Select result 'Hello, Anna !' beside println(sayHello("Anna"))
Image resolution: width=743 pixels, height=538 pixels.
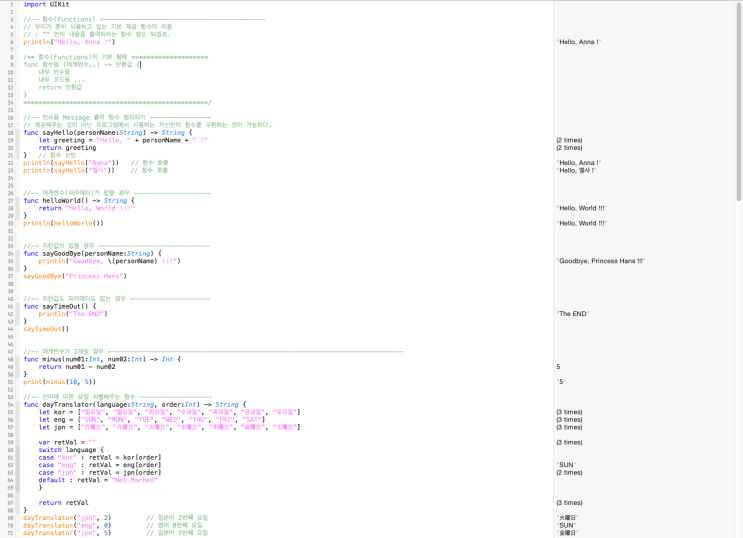point(579,163)
